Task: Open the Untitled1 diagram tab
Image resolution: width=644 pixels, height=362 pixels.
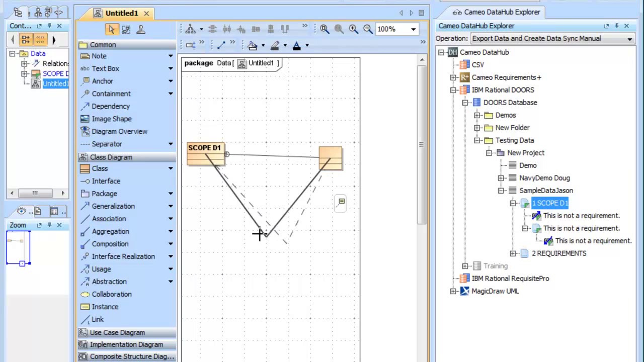Action: pyautogui.click(x=122, y=13)
